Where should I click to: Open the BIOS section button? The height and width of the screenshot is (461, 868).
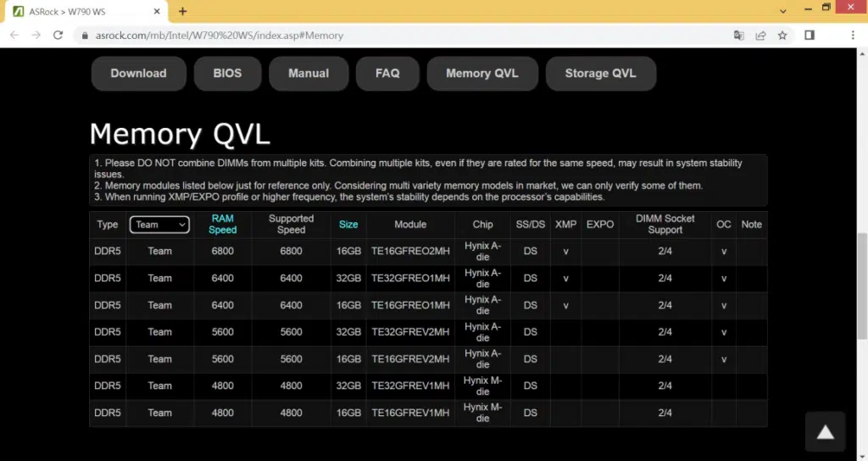click(x=227, y=74)
